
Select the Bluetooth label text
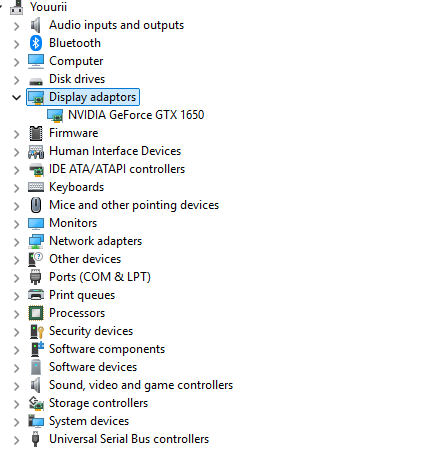75,43
